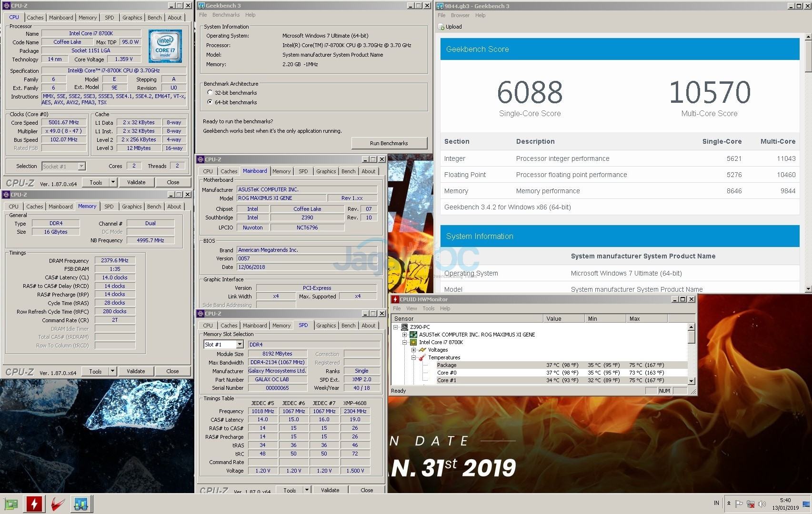Click the Intel Core i7 8700K chip icon
The image size is (812, 514).
(x=413, y=342)
